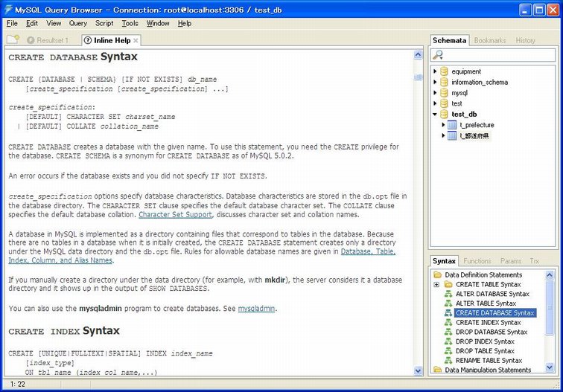Open the Help menu
563x392 pixels.
tap(184, 23)
